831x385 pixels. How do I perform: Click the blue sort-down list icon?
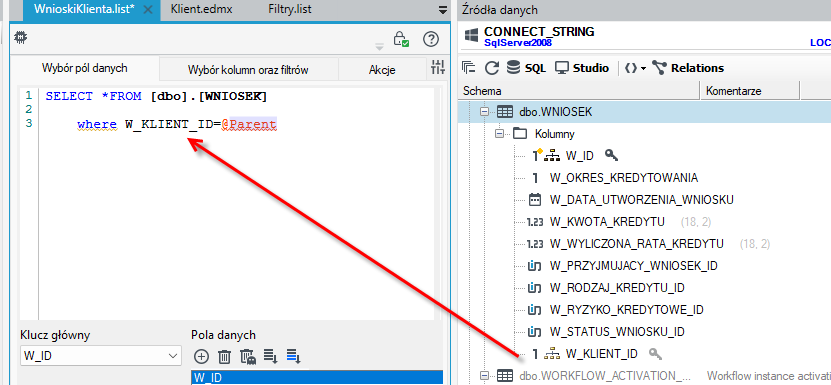[294, 356]
